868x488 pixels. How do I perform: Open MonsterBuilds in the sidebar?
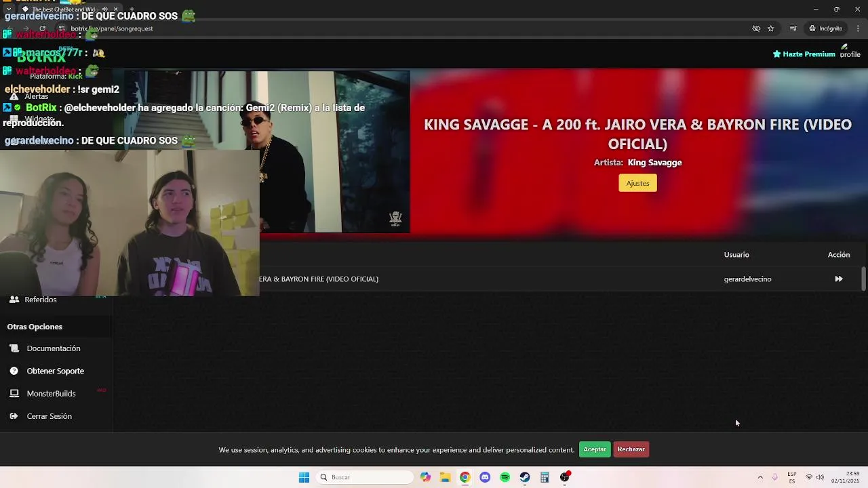51,394
